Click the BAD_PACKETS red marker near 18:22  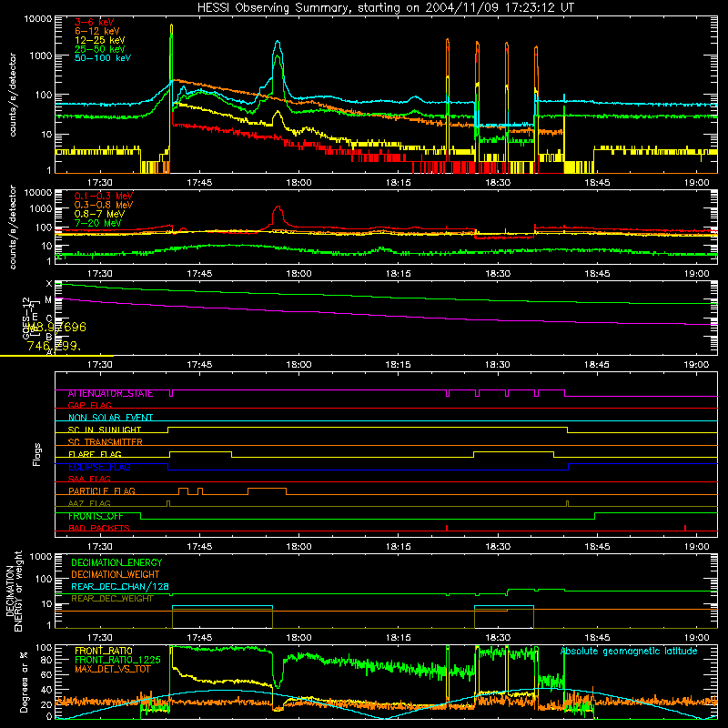[447, 528]
